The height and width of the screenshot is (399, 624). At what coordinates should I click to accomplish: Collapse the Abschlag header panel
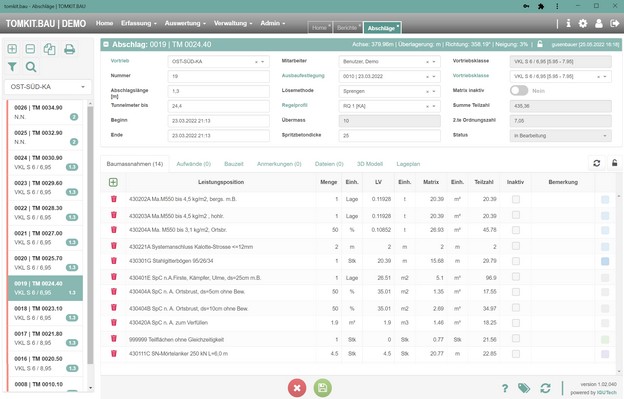[106, 44]
